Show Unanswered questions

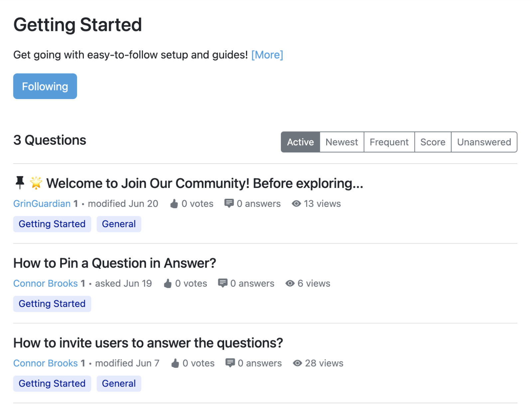click(484, 142)
